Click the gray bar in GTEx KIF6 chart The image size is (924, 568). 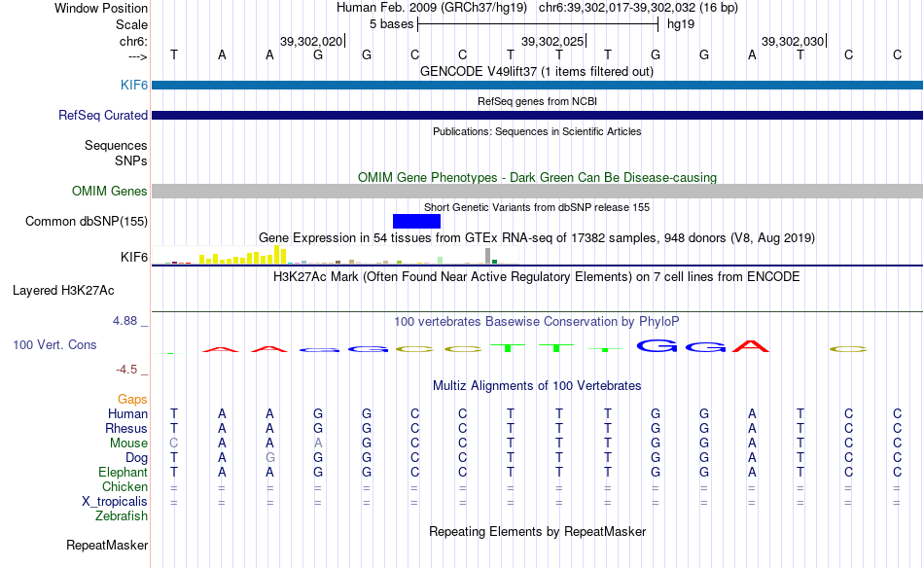[488, 256]
